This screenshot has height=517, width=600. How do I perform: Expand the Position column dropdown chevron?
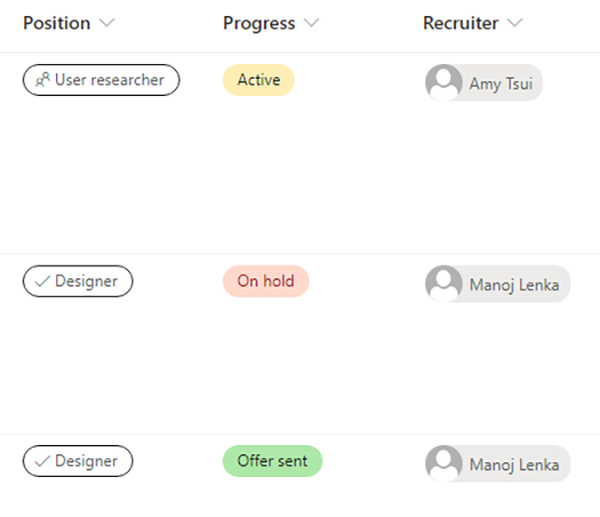[x=107, y=23]
